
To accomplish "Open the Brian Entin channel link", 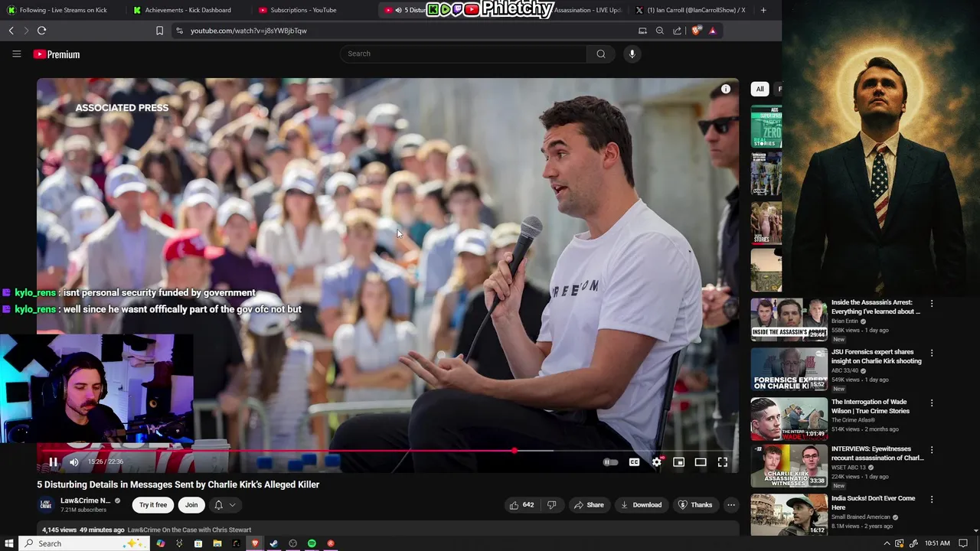I will tap(845, 321).
